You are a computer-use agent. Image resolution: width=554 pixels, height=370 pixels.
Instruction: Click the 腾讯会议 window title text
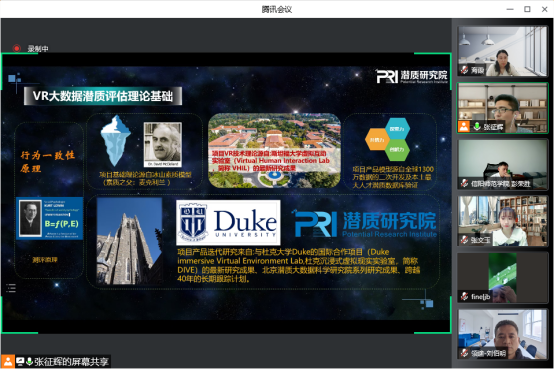click(277, 10)
